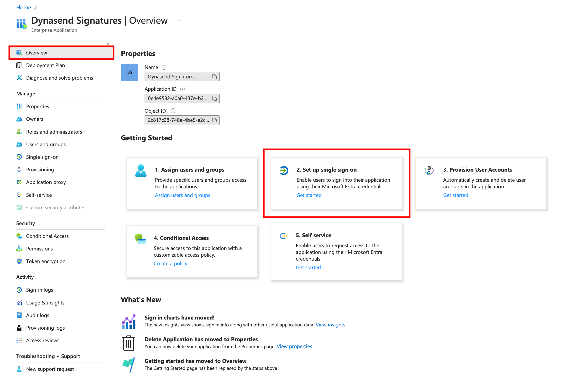Click the Access reviews icon
The width and height of the screenshot is (563, 392).
pyautogui.click(x=19, y=340)
